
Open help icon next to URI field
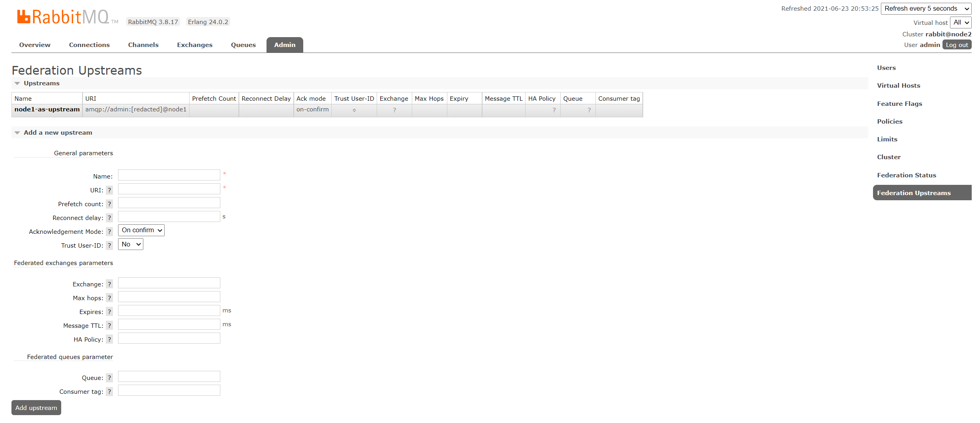(109, 190)
